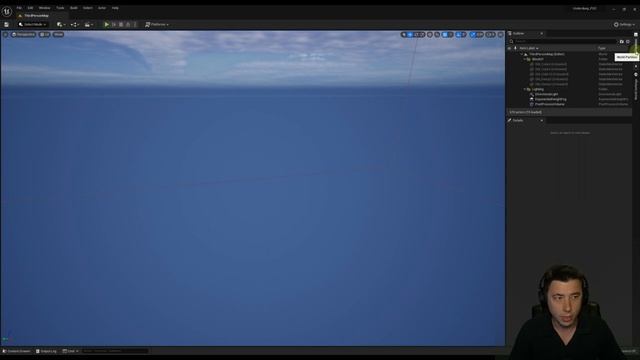640x360 pixels.
Task: Open the Outliner settings gear
Action: point(628,42)
